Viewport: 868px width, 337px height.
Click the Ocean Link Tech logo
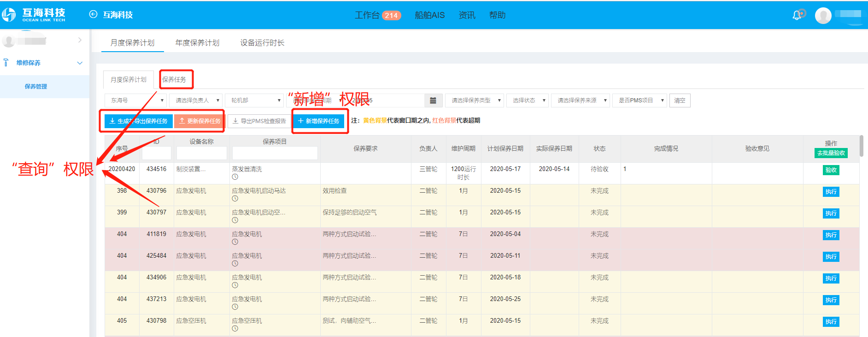(x=34, y=15)
